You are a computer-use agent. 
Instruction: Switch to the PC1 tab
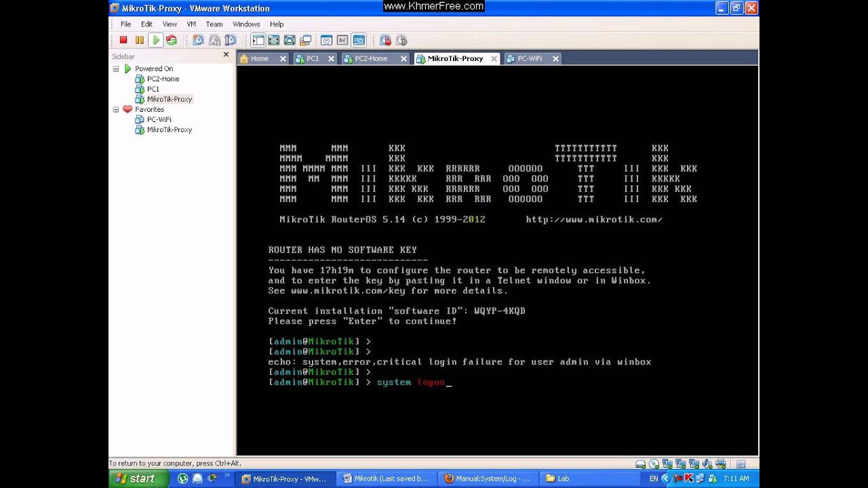click(x=312, y=59)
